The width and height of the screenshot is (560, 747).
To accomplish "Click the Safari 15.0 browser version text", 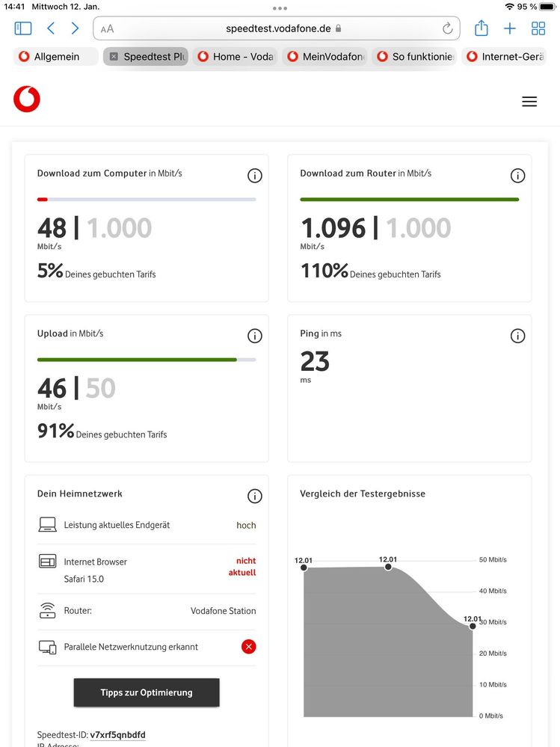I will pyautogui.click(x=84, y=579).
